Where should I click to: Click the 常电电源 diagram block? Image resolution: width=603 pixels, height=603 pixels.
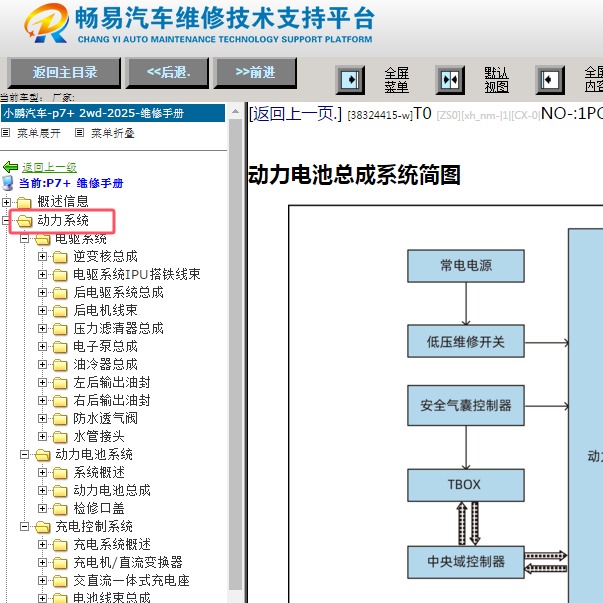[466, 266]
